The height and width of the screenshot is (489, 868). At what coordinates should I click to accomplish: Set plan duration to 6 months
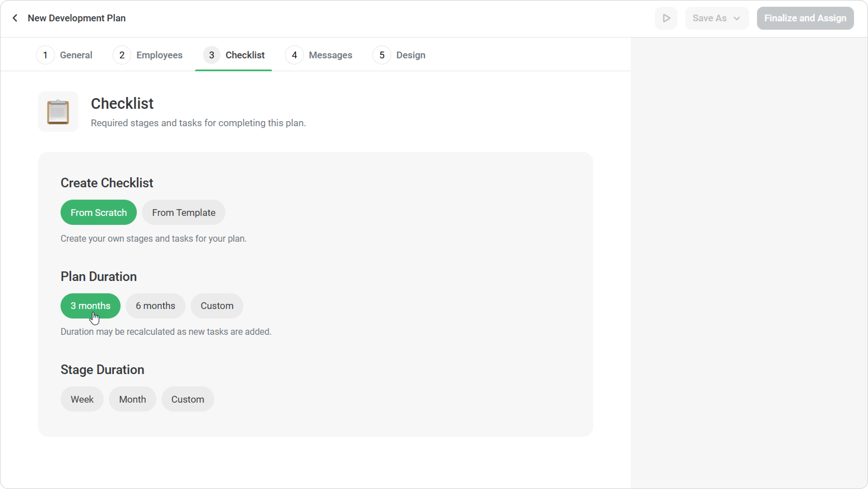[x=155, y=306]
